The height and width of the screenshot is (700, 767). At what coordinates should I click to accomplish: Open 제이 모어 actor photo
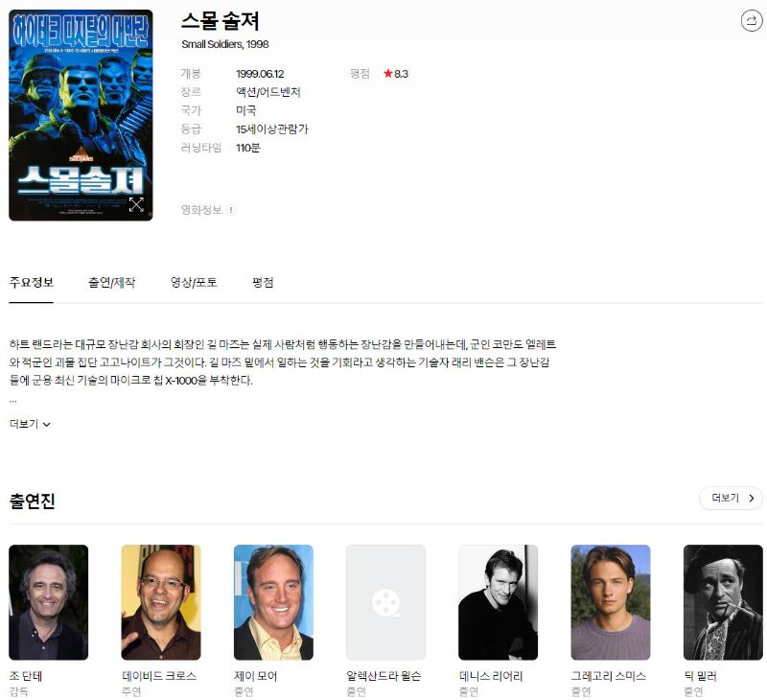[273, 602]
